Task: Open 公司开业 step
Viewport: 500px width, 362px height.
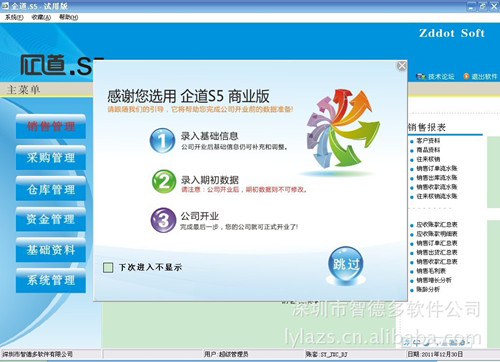Action: [x=200, y=216]
